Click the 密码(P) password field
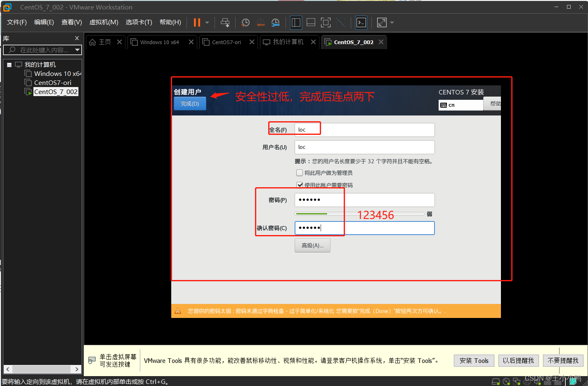Viewport: 588px width, 386px height. click(364, 200)
